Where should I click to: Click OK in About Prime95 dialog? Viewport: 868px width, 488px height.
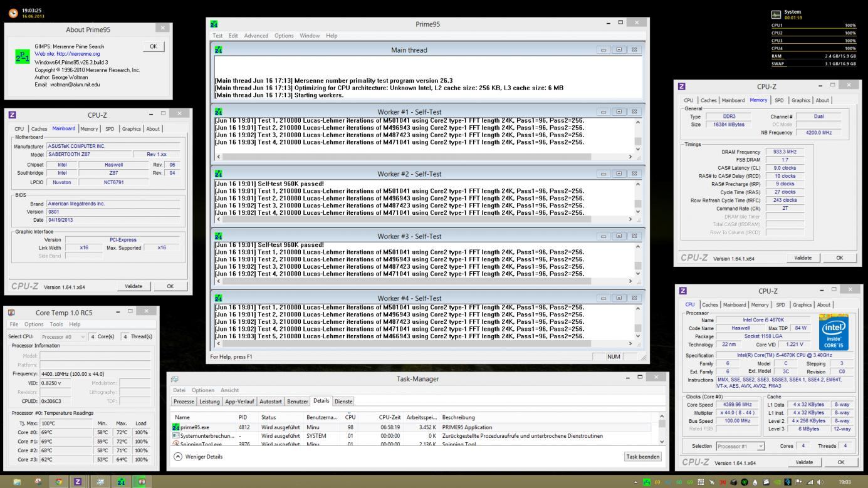[x=153, y=46]
